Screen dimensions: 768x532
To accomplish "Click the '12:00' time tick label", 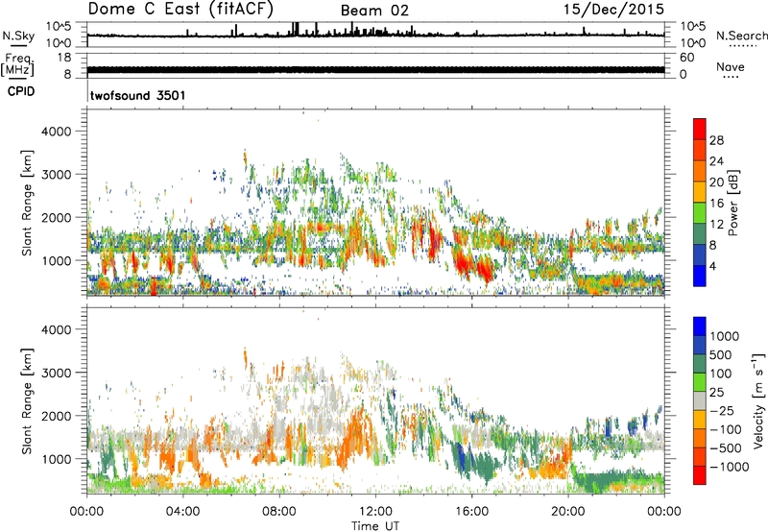I will pyautogui.click(x=375, y=512).
